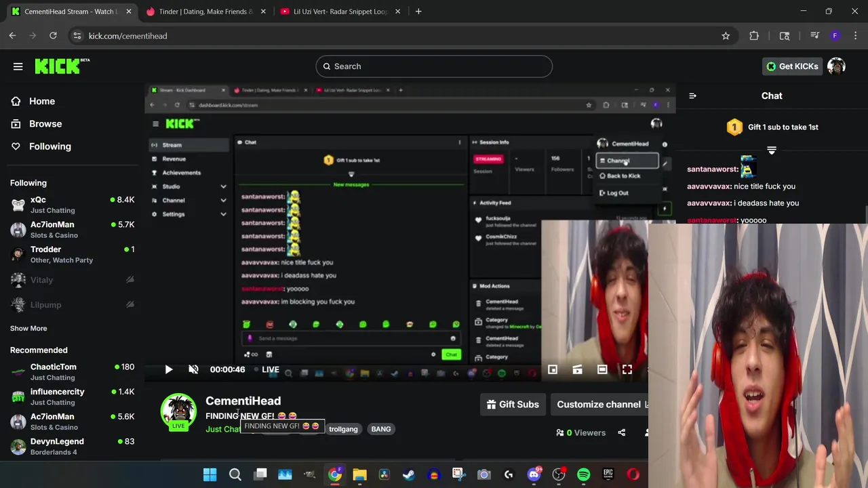868x488 pixels.
Task: Expand the Show More following list
Action: pyautogui.click(x=28, y=328)
